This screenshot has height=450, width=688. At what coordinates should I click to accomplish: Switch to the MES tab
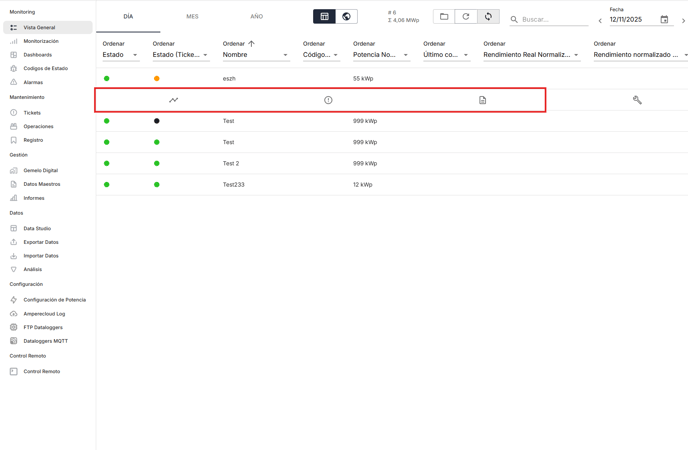click(x=192, y=17)
